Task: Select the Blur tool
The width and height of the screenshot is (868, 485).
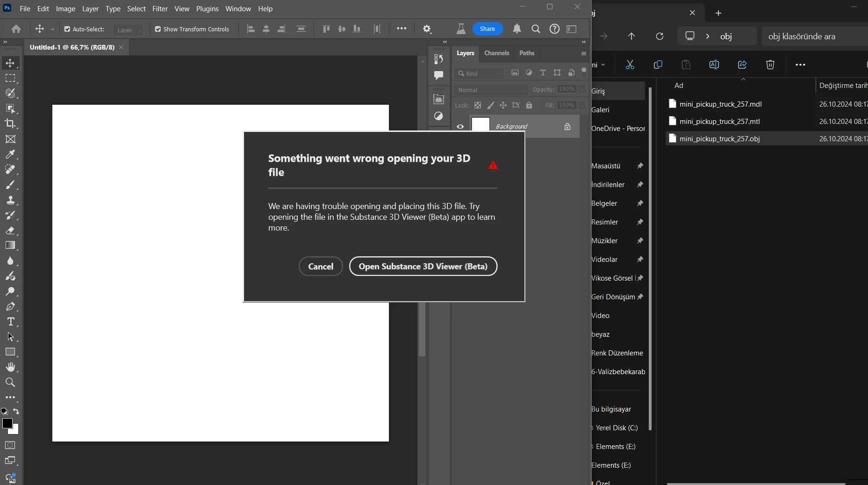Action: click(10, 261)
